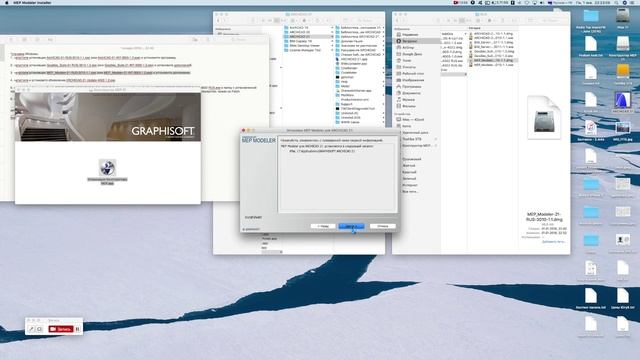Pause recording with the pause icon
The image size is (640, 360).
click(x=78, y=329)
